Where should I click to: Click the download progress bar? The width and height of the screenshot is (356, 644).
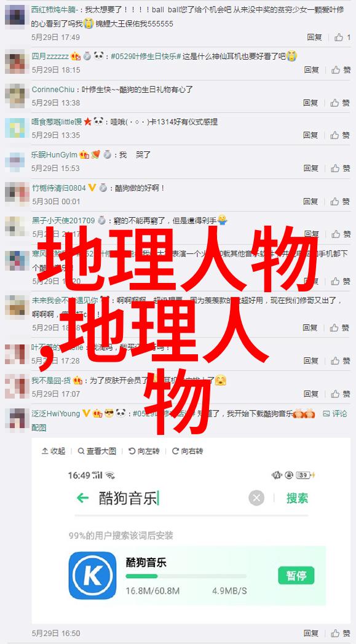pos(186,576)
